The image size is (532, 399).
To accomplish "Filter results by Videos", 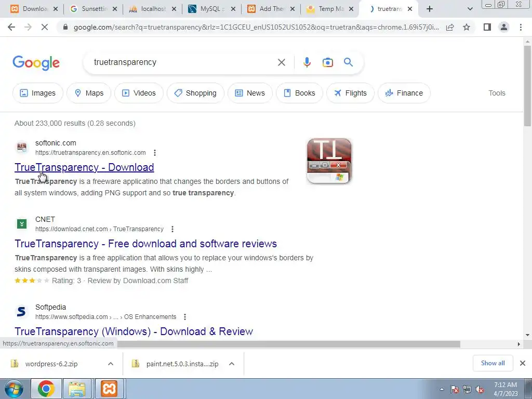I will (x=139, y=93).
